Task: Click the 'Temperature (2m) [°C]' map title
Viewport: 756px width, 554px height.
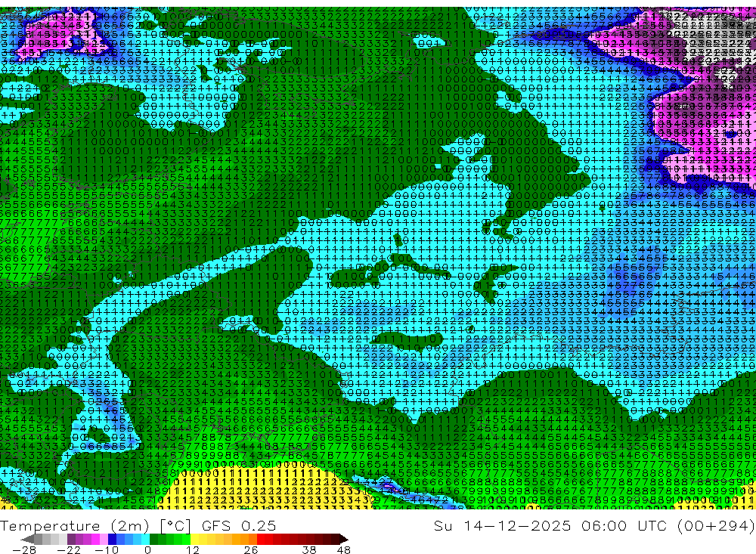Action: pyautogui.click(x=95, y=525)
